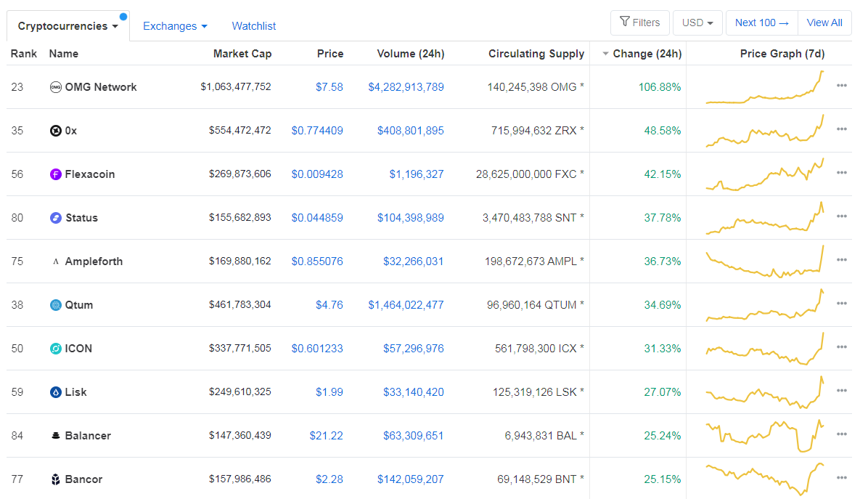Click the Status coin logo icon
Viewport: 868px width, 499px height.
tap(55, 218)
